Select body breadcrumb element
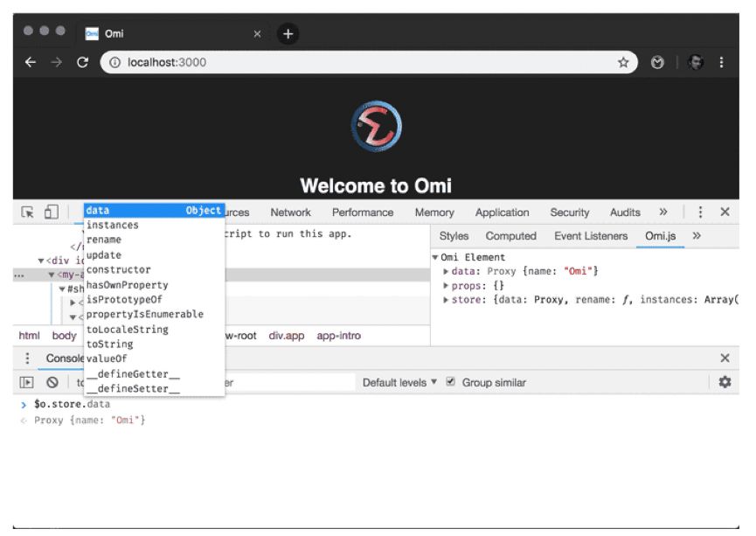This screenshot has height=536, width=756. coord(64,336)
